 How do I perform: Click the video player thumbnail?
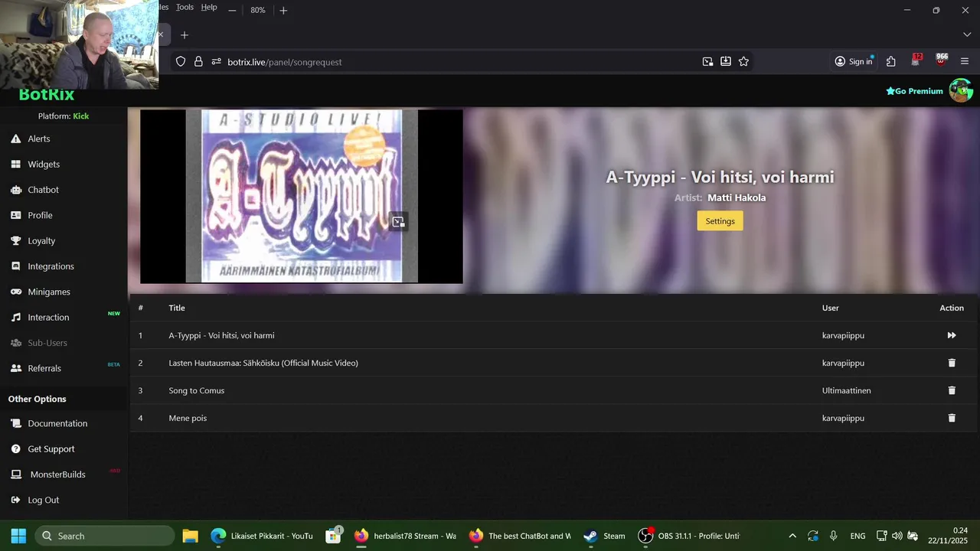(302, 197)
